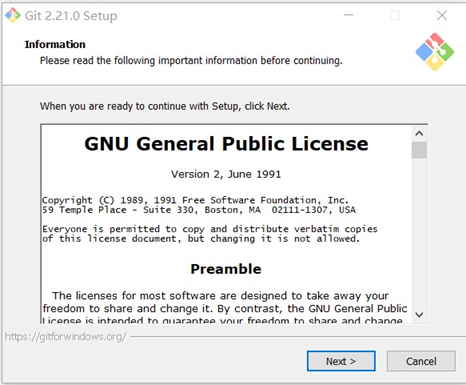Viewport: 466px width, 385px height.
Task: Click the 'Preamble' heading
Action: pyautogui.click(x=226, y=269)
